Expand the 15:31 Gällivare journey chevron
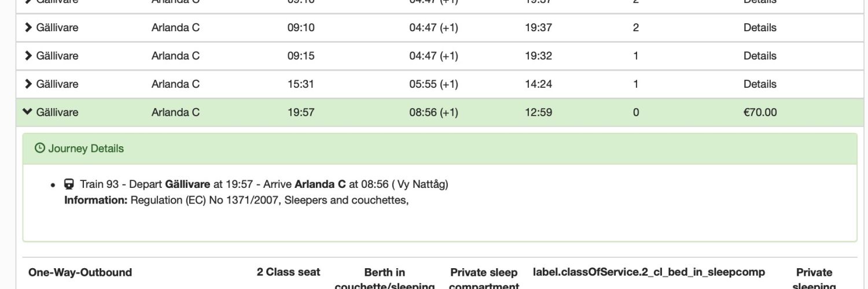The height and width of the screenshot is (289, 868). click(x=28, y=84)
